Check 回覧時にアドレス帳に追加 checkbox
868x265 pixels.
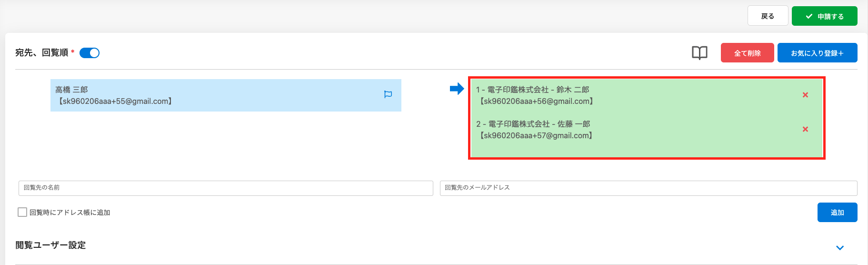pyautogui.click(x=22, y=212)
